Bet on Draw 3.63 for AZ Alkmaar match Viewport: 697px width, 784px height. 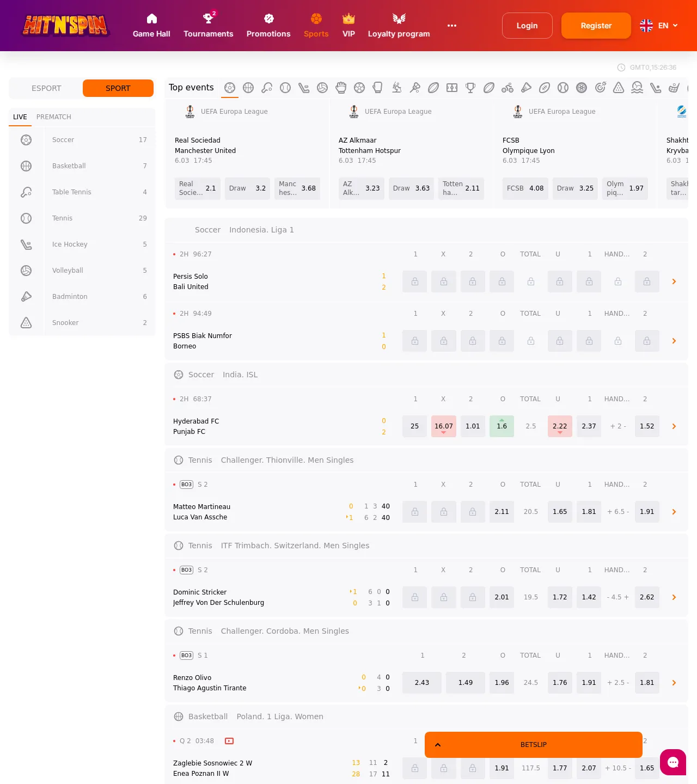pyautogui.click(x=411, y=188)
